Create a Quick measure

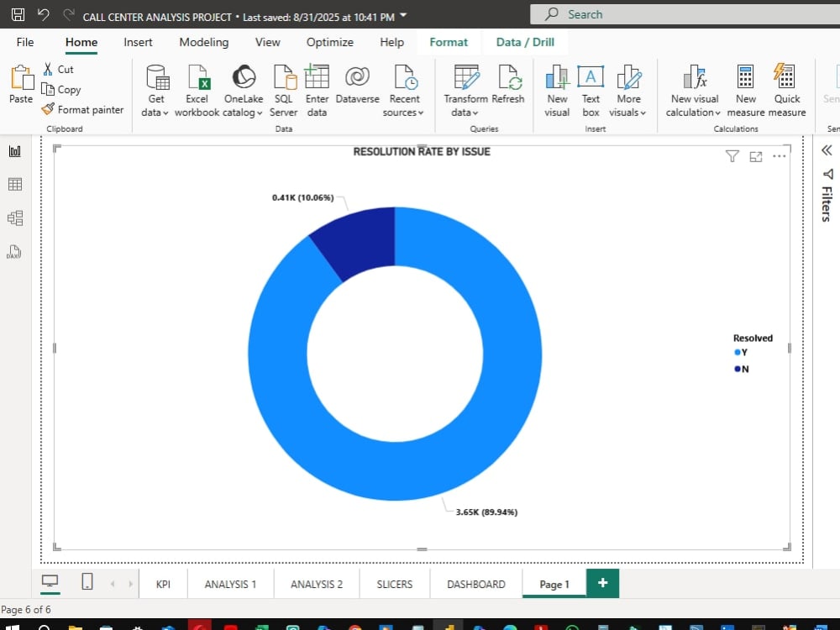(786, 91)
